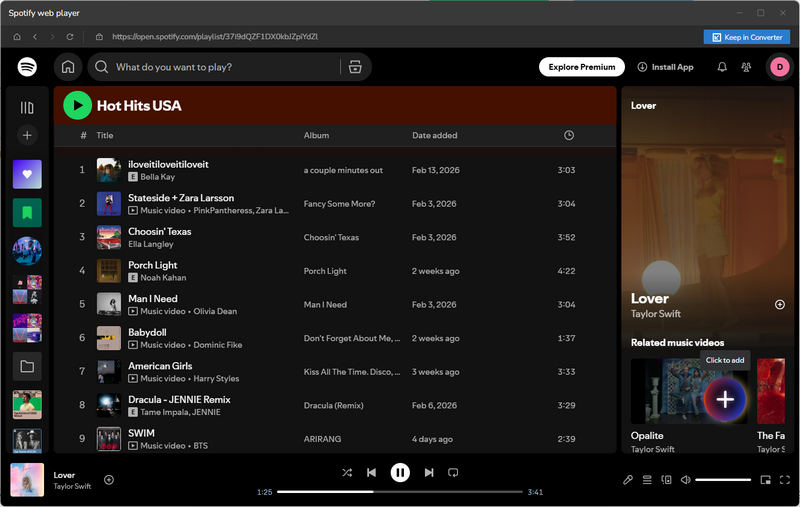Viewport: 800px width, 507px height.
Task: Seek within the song progress bar
Action: point(400,492)
